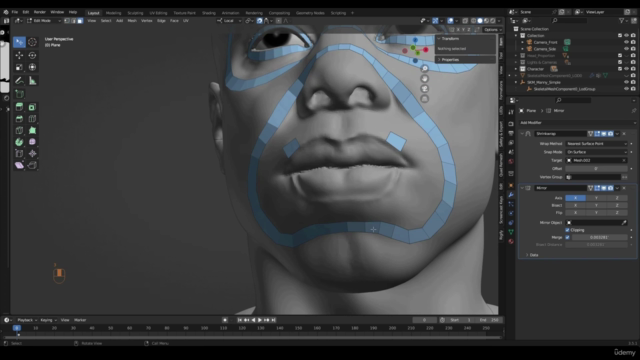Screen dimensions: 640x360
Task: Select the Shrink/Fatten tool
Action: pos(32,153)
